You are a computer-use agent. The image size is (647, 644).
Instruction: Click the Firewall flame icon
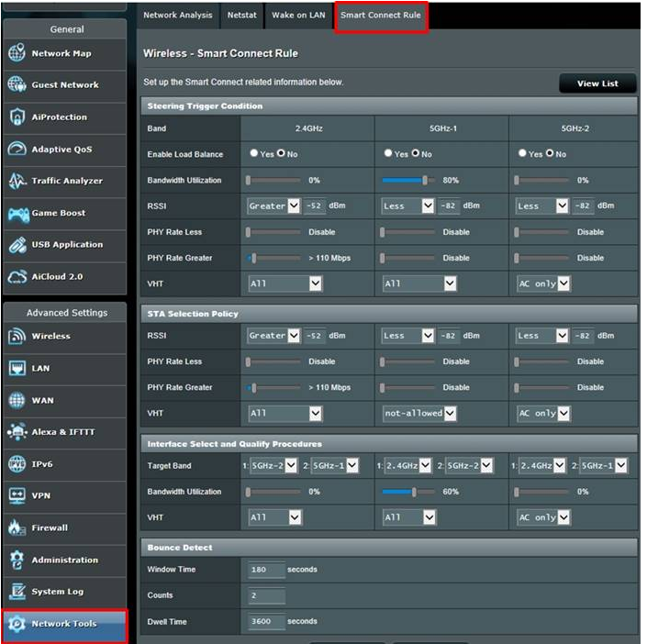coord(17,527)
